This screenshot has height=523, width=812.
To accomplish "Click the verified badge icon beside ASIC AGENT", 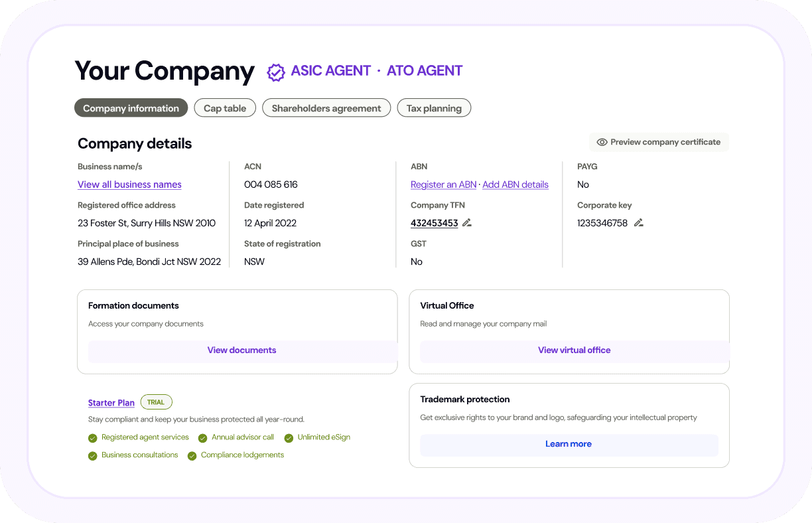I will click(x=275, y=72).
